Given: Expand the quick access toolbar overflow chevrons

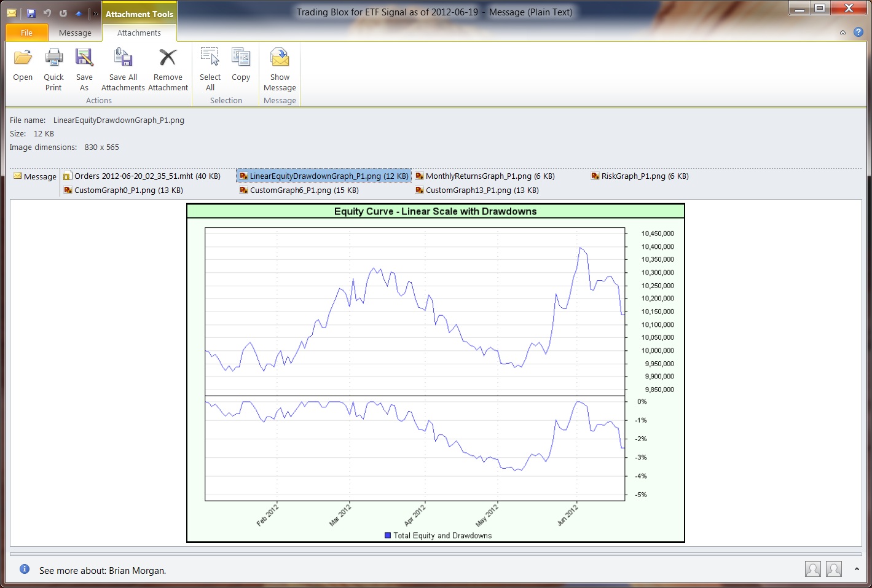Looking at the screenshot, I should [95, 14].
